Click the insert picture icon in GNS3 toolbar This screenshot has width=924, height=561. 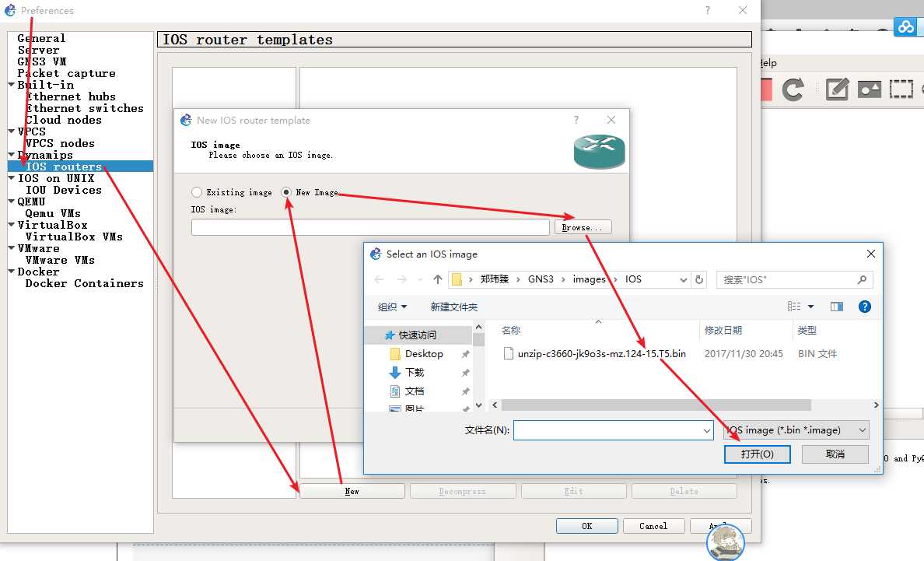pyautogui.click(x=870, y=89)
